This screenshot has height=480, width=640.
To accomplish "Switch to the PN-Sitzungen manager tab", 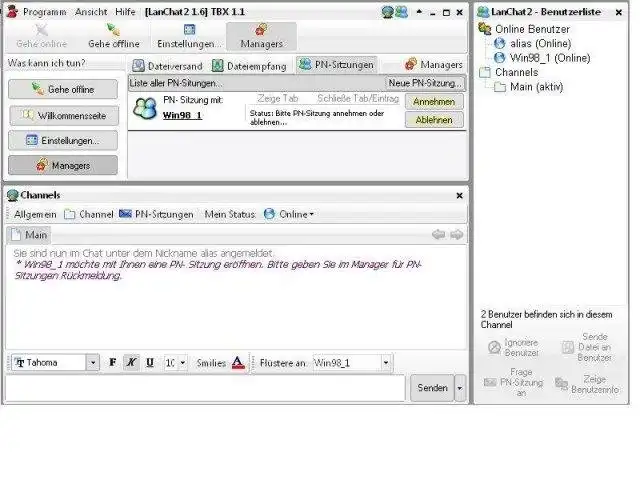I will tap(336, 64).
